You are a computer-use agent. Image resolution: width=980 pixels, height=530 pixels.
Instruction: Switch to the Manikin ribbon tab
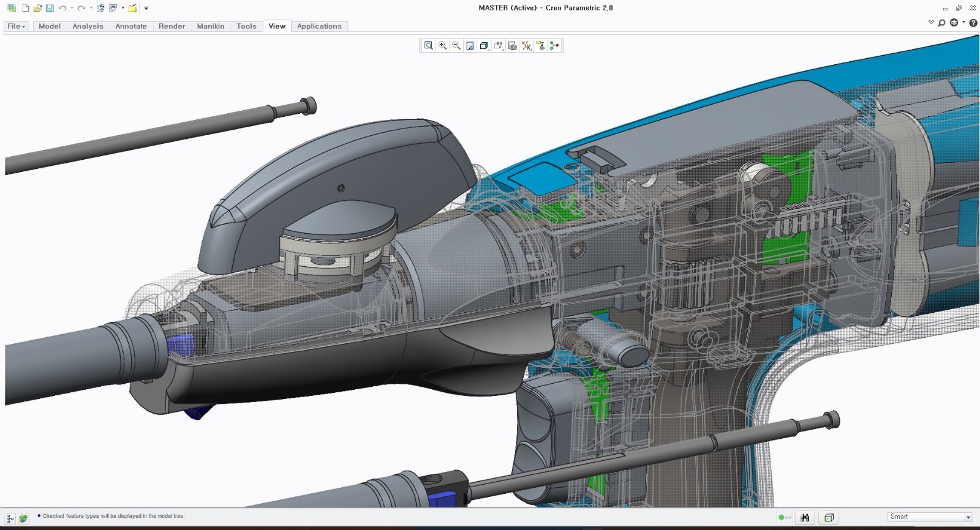(x=211, y=26)
